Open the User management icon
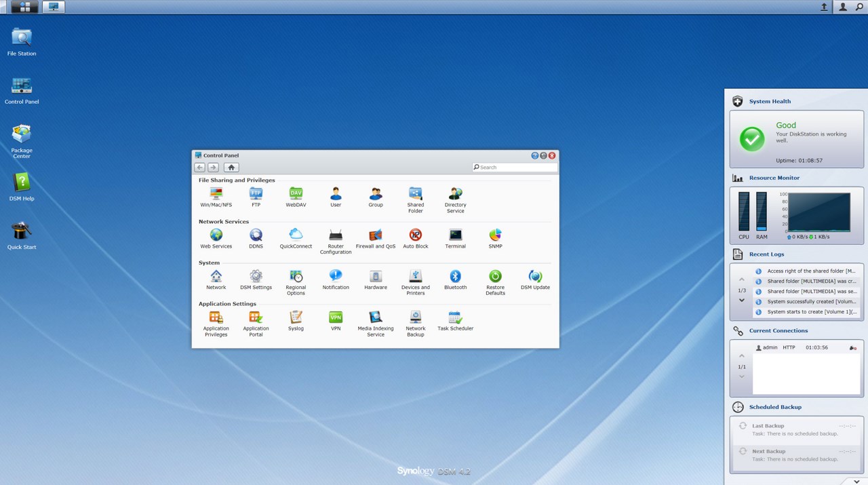The width and height of the screenshot is (868, 485). [336, 197]
